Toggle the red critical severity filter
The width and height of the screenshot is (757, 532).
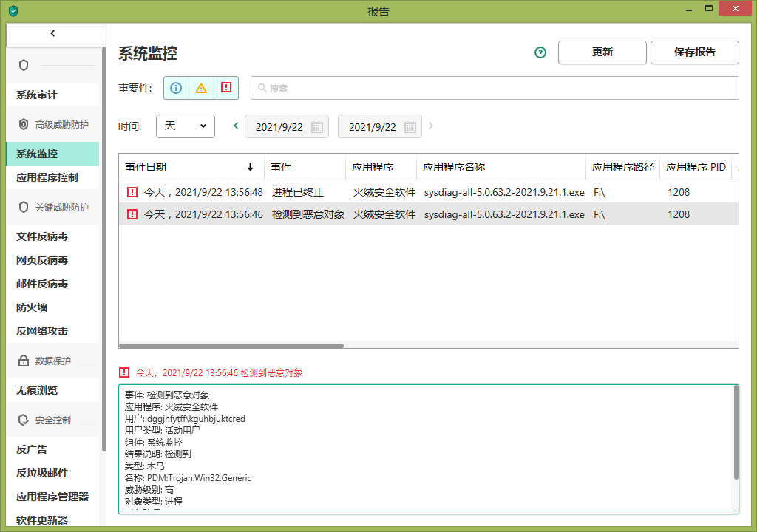click(225, 88)
